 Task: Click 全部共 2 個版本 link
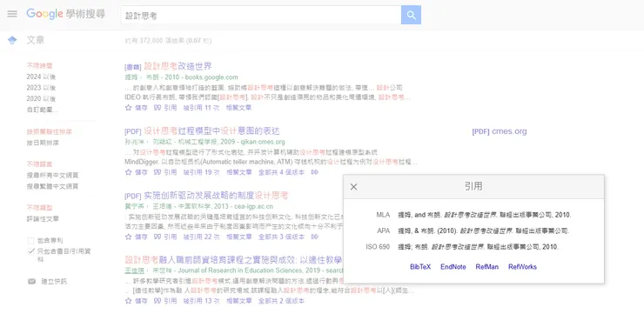tap(281, 301)
